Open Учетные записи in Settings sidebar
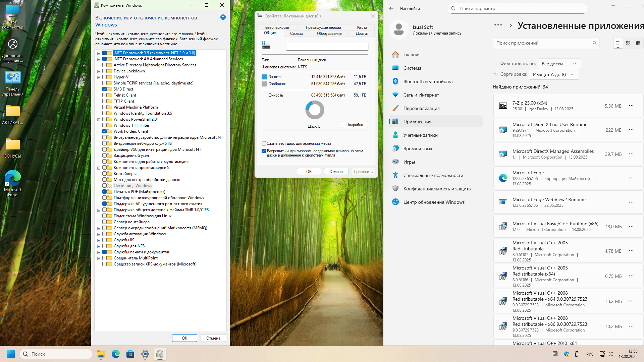The width and height of the screenshot is (644, 362). tap(435, 135)
